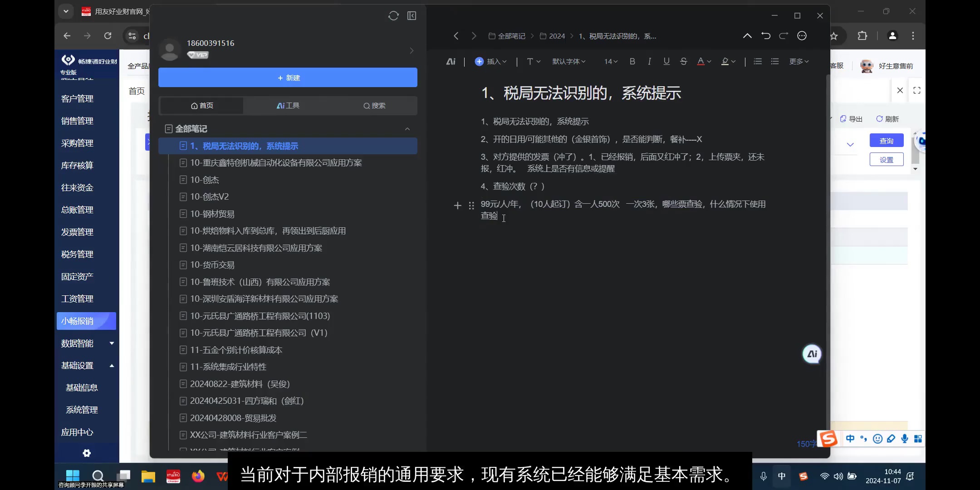
Task: Click the floating Ai assistant bubble
Action: click(811, 354)
